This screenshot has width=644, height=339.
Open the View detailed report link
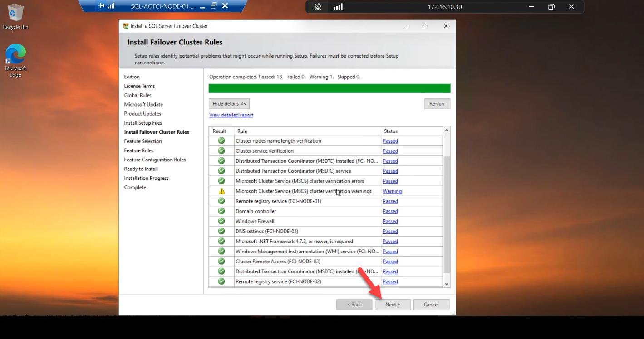pyautogui.click(x=231, y=115)
